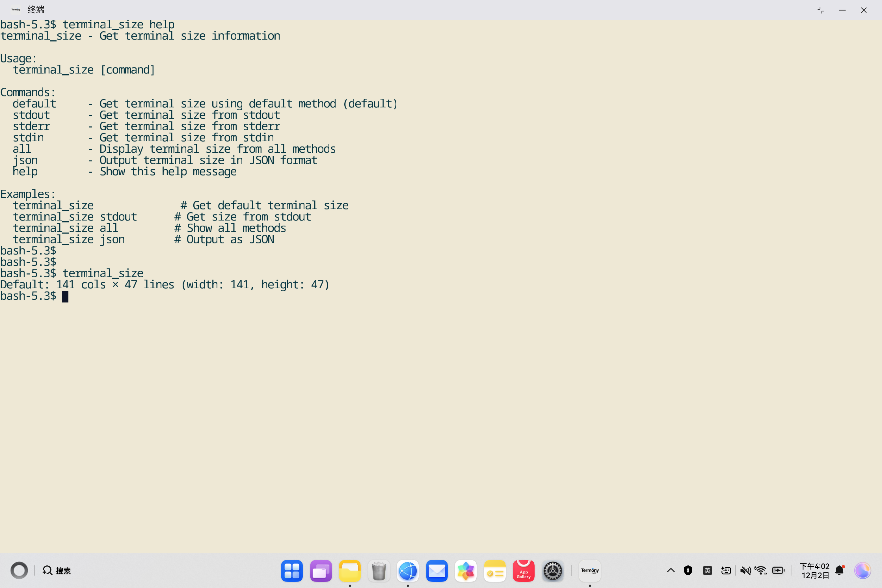Click the Termony app in the dock
The image size is (882, 588).
[x=589, y=571]
